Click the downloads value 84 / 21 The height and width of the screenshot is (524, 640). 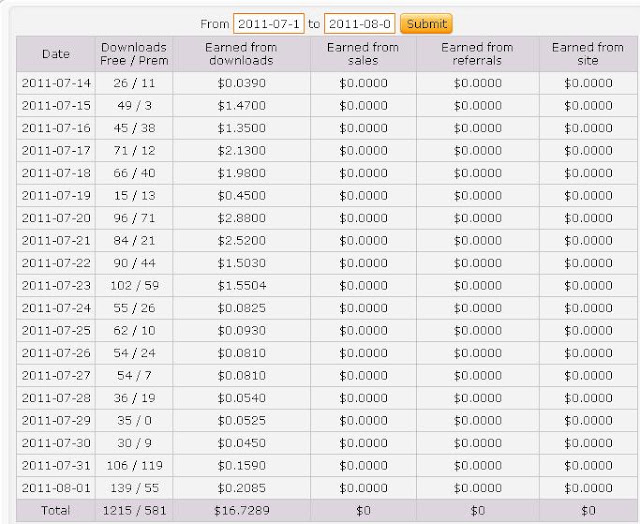click(134, 240)
